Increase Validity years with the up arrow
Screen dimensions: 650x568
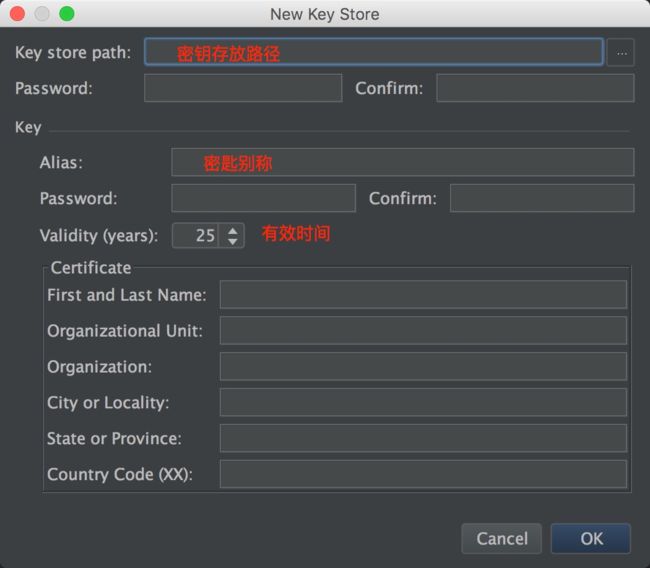pos(233,231)
